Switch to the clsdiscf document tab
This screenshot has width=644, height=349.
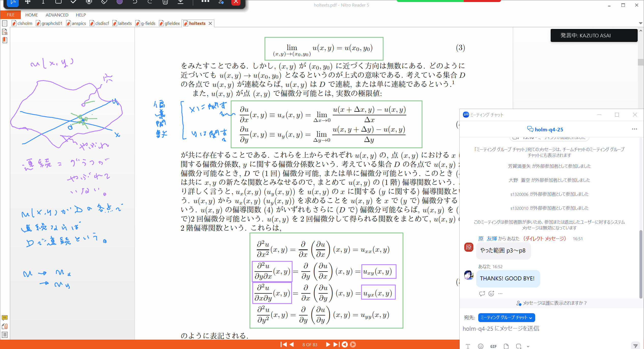point(101,23)
